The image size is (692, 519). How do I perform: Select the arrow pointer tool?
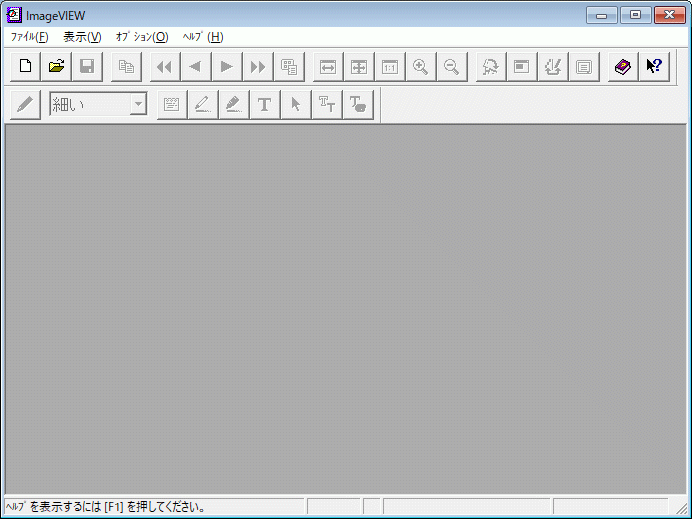(296, 105)
